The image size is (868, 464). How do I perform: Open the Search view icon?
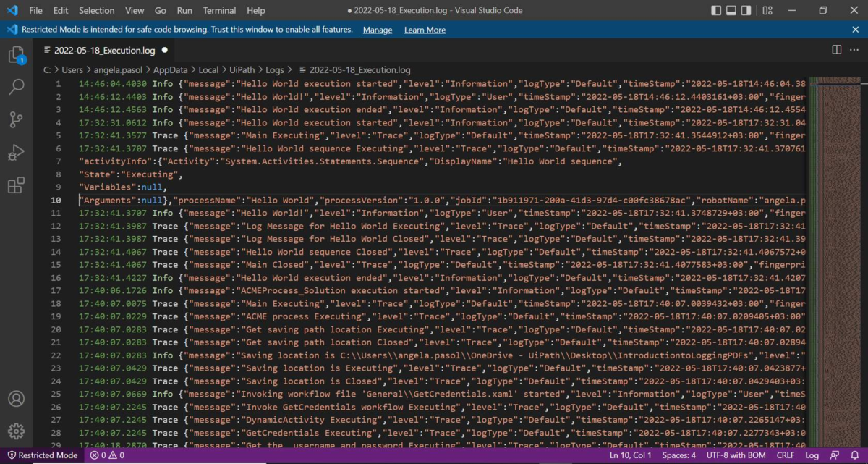click(x=16, y=88)
